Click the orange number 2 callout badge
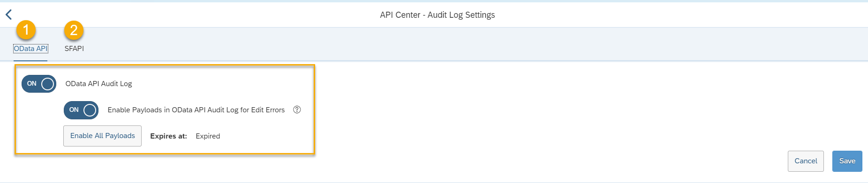 tap(74, 30)
